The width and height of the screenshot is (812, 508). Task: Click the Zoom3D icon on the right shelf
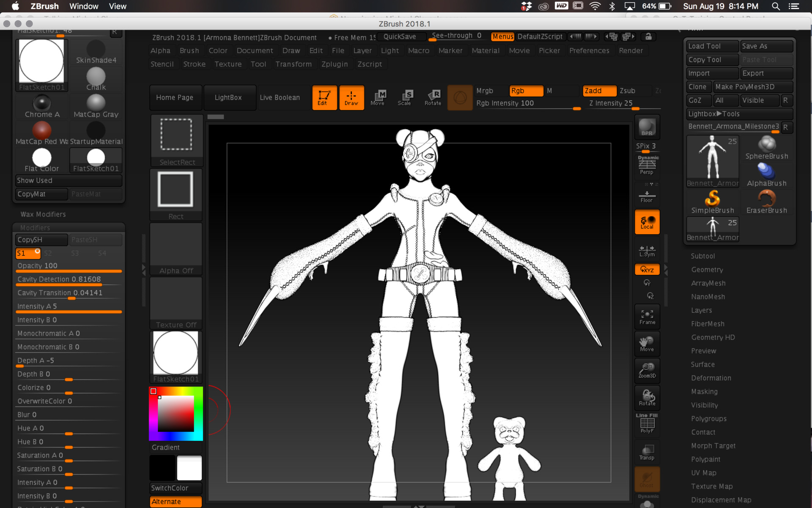point(647,370)
